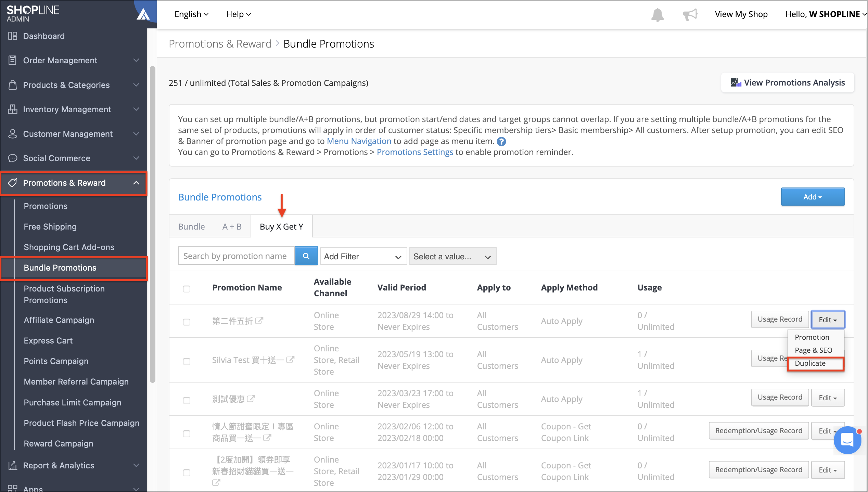Open the Hello, W SHOPLINE account menu
This screenshot has height=492, width=868.
[x=826, y=14]
